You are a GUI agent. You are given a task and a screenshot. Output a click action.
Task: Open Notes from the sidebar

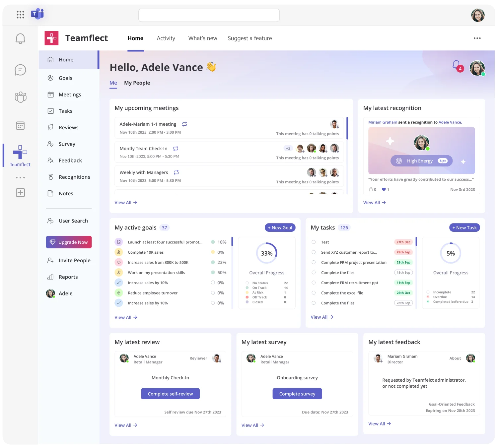tap(66, 193)
